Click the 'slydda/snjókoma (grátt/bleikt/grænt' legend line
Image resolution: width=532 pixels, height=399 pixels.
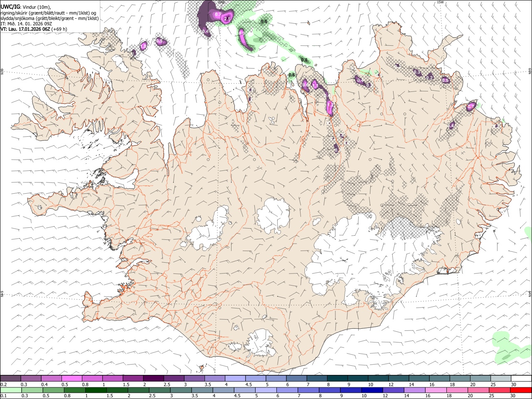tap(49, 18)
